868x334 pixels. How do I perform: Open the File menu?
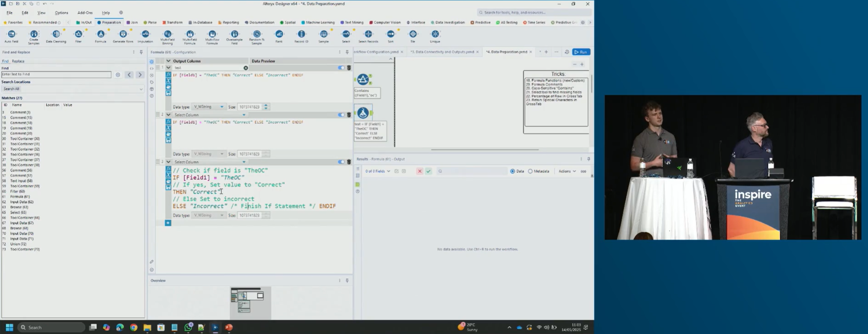point(10,13)
